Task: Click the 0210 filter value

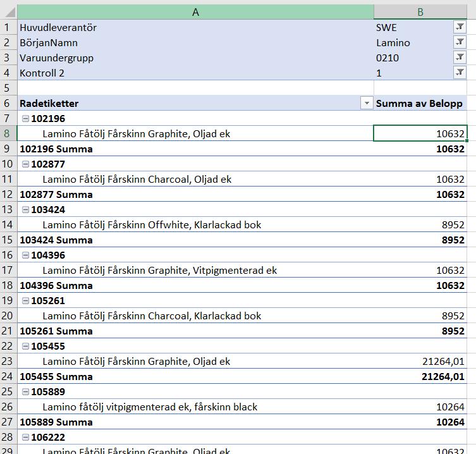Action: tap(388, 58)
